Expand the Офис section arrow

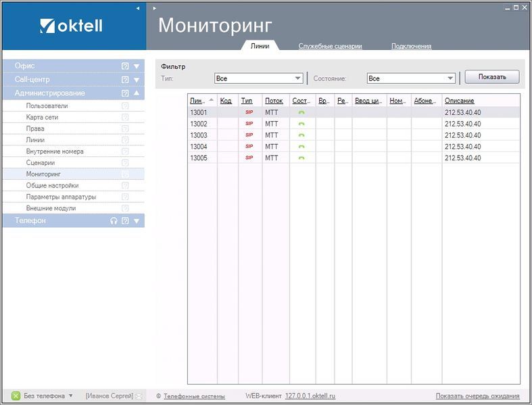pyautogui.click(x=137, y=66)
